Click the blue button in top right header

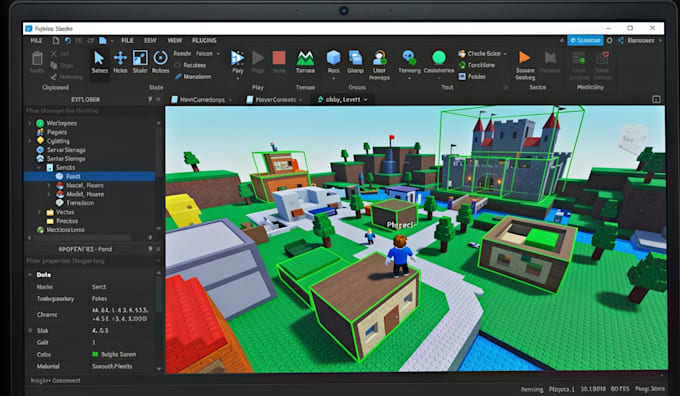pos(585,40)
